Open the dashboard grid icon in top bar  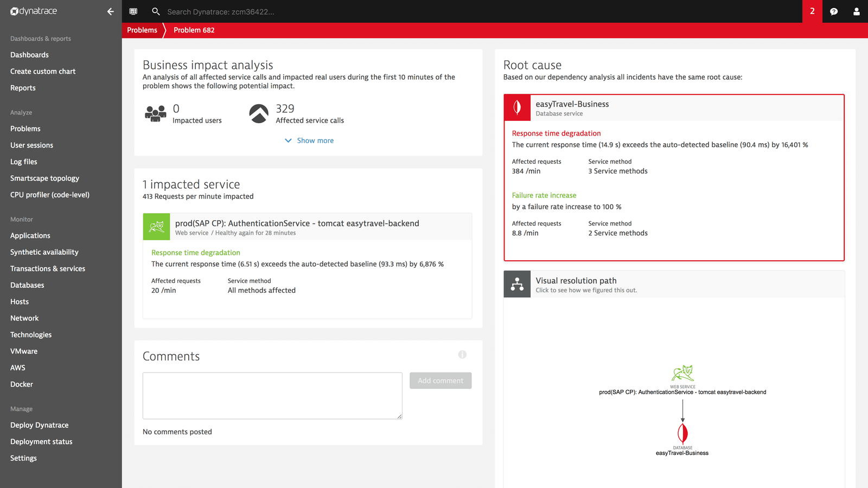tap(133, 11)
